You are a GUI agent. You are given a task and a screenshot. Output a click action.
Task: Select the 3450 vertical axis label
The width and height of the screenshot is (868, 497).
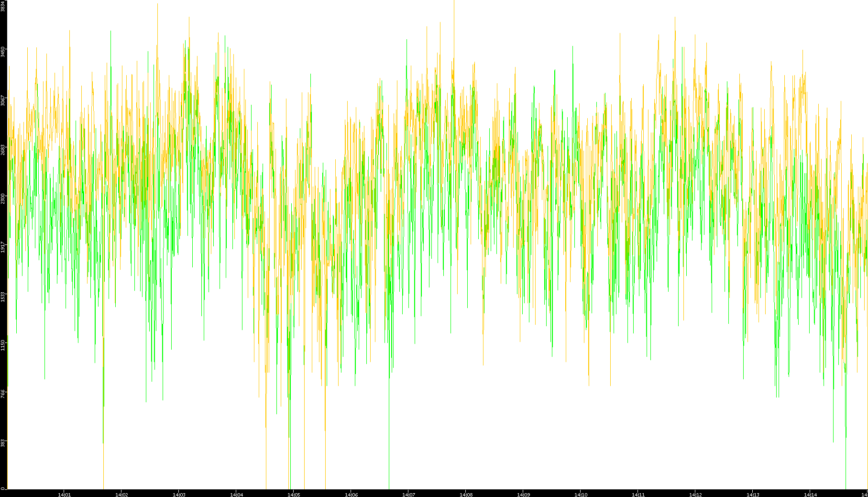click(x=3, y=52)
